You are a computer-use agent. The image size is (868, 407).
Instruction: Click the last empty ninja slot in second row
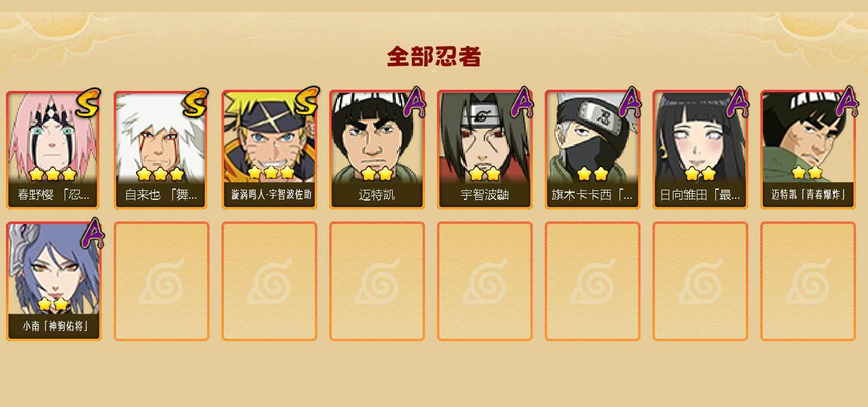(808, 281)
